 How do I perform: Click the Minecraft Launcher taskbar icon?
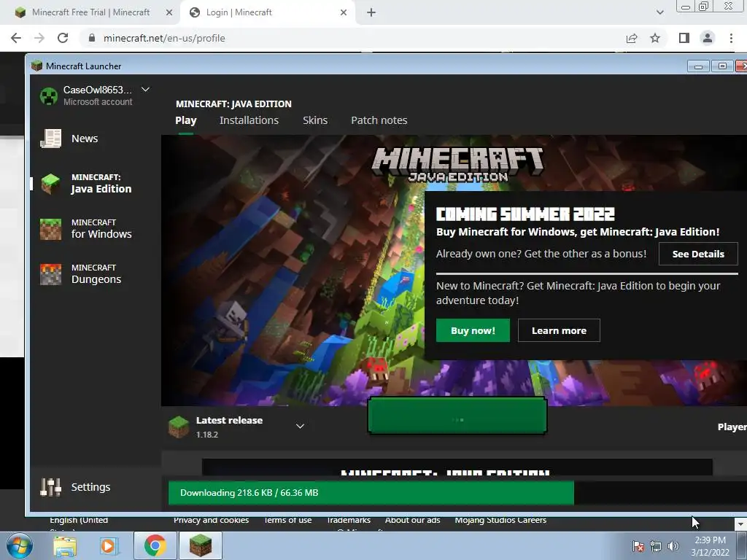[x=201, y=545]
